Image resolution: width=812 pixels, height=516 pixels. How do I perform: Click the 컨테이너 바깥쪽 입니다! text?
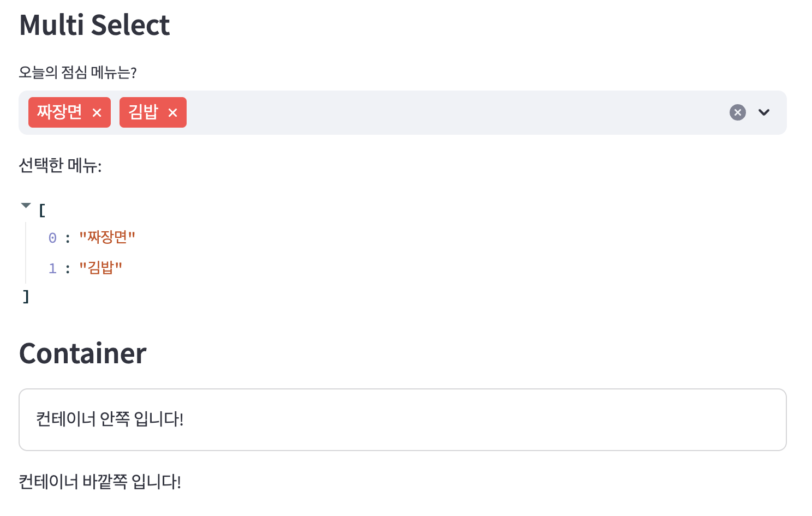[100, 482]
